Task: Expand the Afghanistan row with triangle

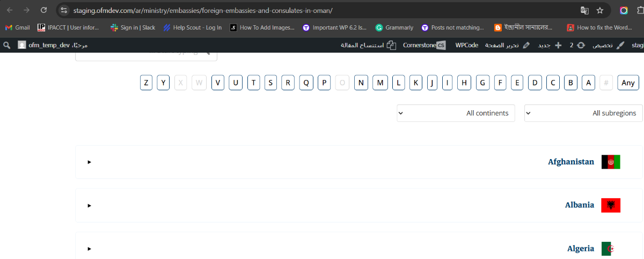Action: click(89, 162)
